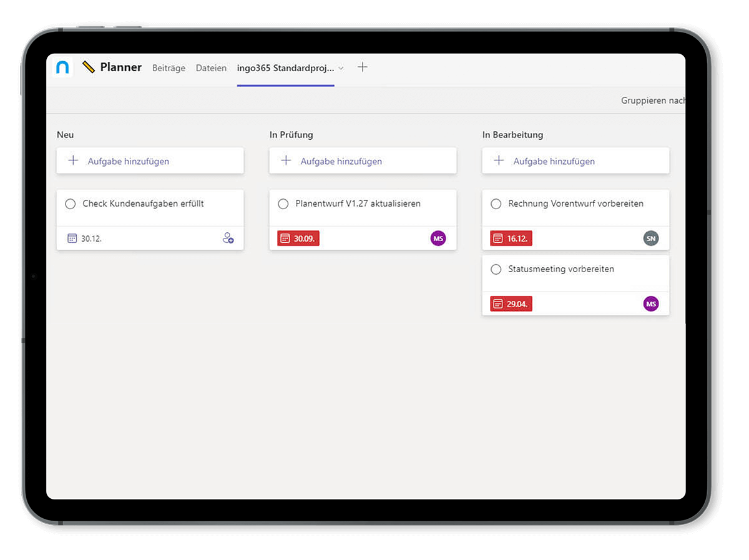The height and width of the screenshot is (560, 749).
Task: Click the assign-user icon on Check Kundenaufgaben card
Action: 228,238
